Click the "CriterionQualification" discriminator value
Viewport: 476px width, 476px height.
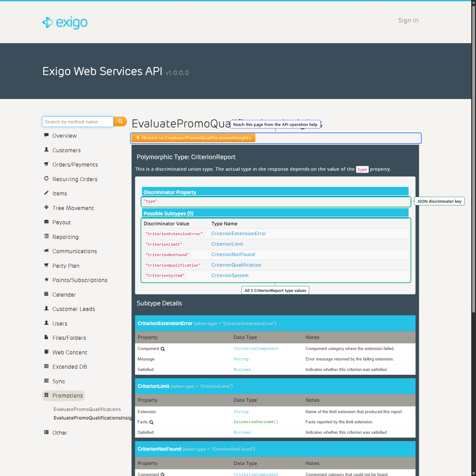click(173, 265)
